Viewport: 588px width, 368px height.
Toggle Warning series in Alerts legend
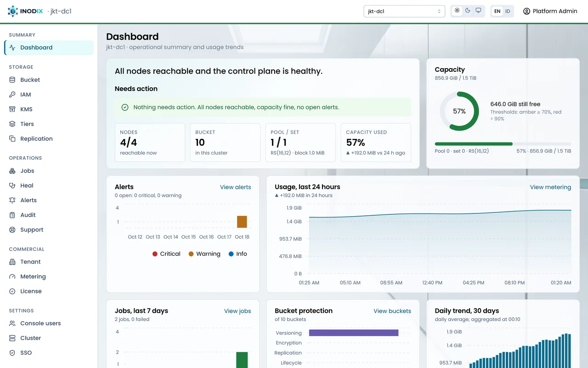click(204, 254)
